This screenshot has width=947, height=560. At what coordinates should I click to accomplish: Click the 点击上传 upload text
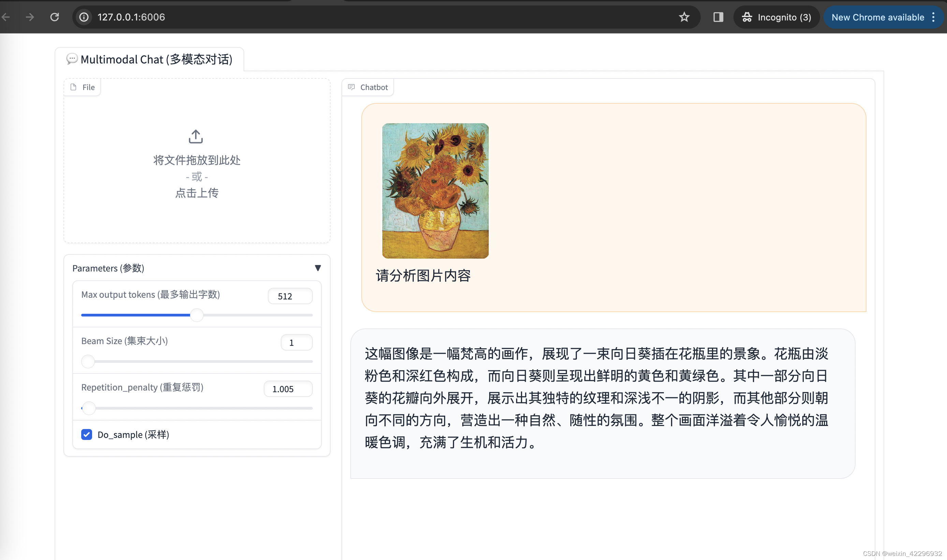pos(196,193)
